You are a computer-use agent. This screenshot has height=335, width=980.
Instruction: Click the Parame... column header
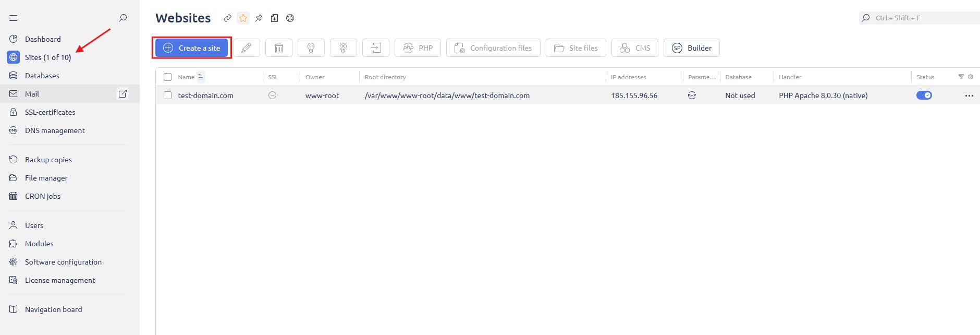pyautogui.click(x=702, y=77)
